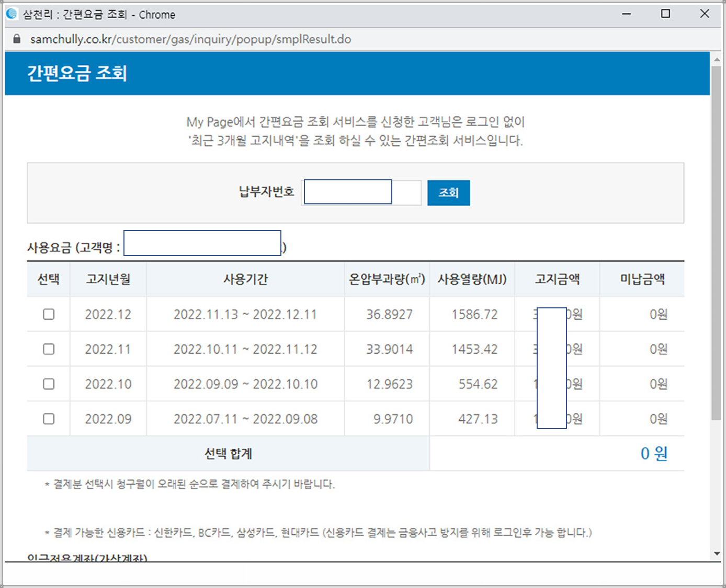Click the 선택 합계 label
726x588 pixels.
(x=228, y=454)
